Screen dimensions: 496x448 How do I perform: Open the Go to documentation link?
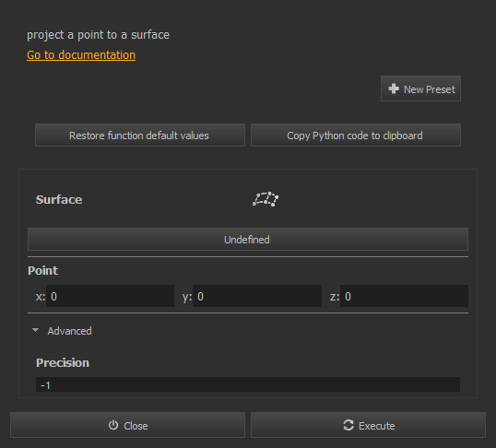(81, 55)
